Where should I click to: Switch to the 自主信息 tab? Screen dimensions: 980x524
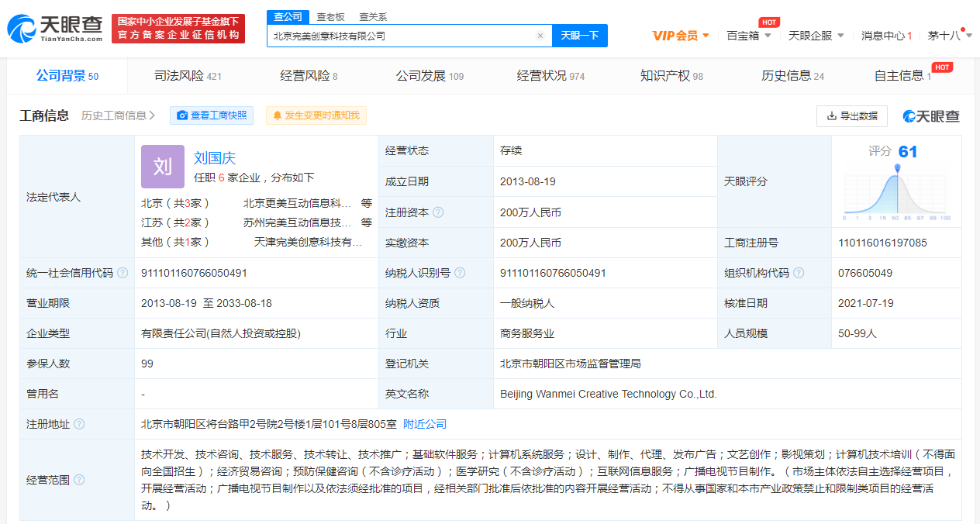[x=902, y=76]
